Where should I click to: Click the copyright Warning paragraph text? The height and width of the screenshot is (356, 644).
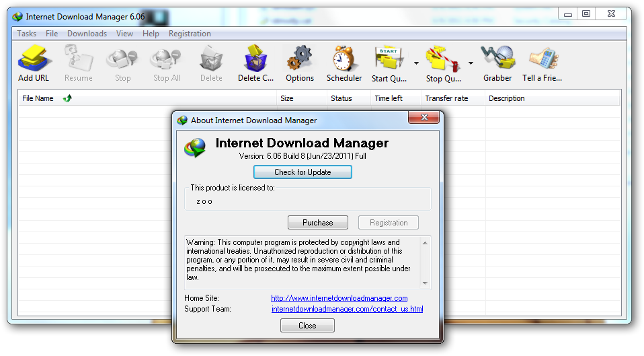pos(298,260)
